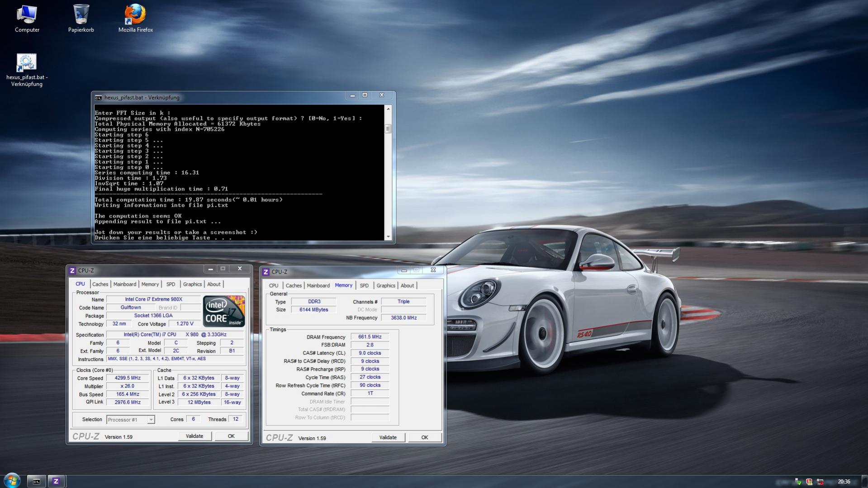Click the CPU-Z taskbar button

coord(56,481)
